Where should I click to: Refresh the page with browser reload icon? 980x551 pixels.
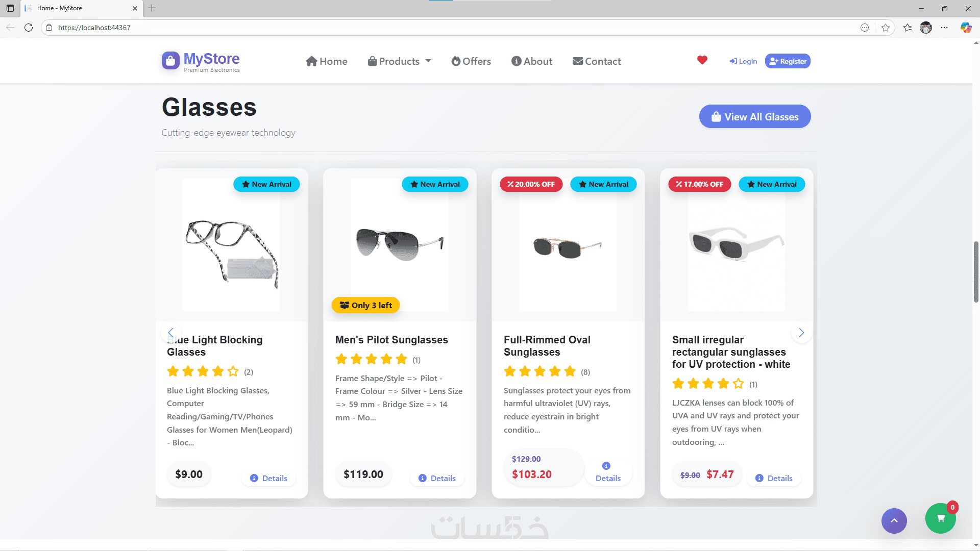[x=29, y=28]
